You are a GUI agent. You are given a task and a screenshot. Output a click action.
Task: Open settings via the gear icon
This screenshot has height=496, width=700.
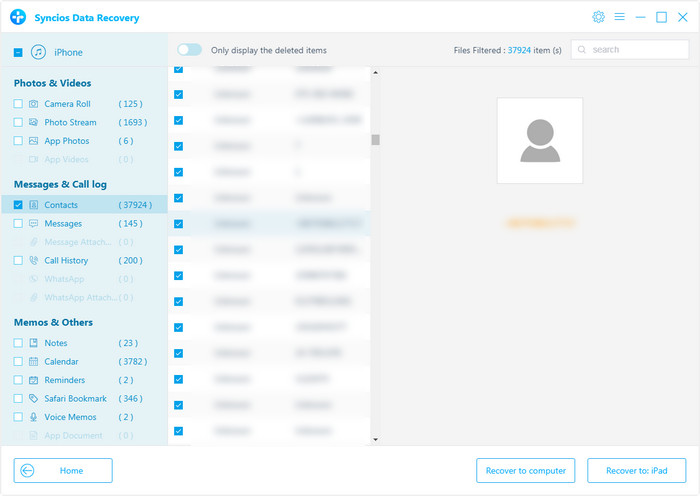pos(598,17)
